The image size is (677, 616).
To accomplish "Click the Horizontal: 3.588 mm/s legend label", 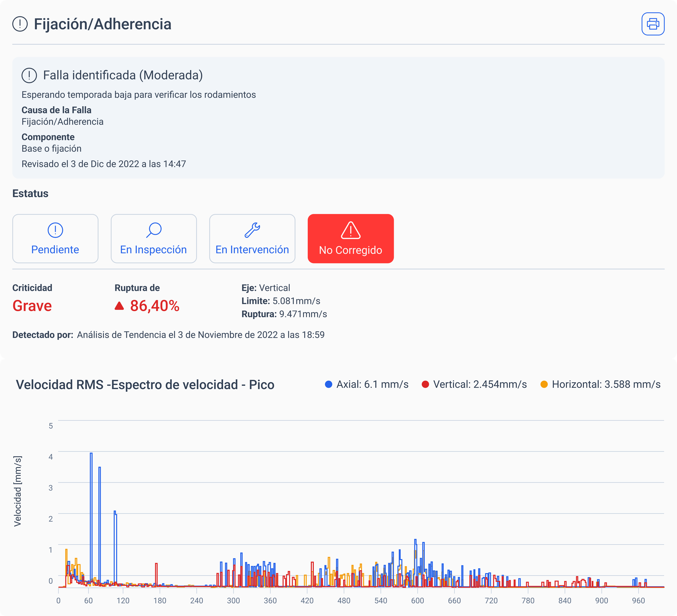I will pos(606,384).
